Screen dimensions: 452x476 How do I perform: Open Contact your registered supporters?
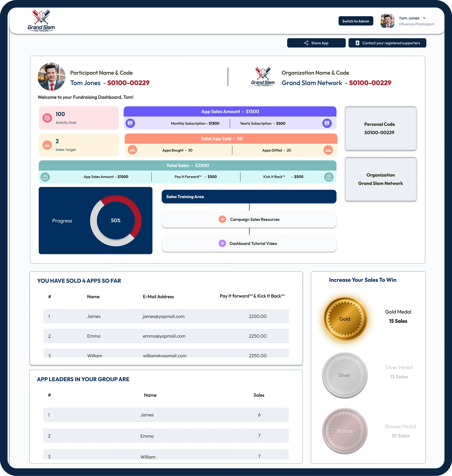coord(387,43)
